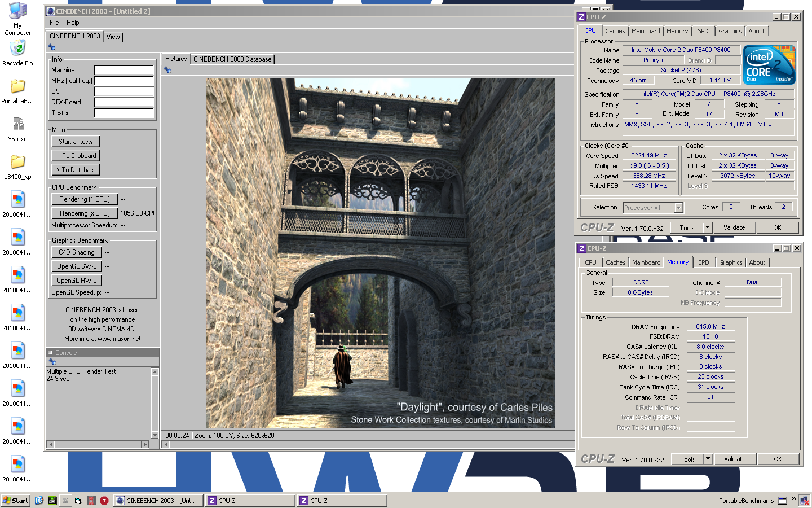The image size is (812, 508).
Task: Click the Console header square icon
Action: [50, 353]
